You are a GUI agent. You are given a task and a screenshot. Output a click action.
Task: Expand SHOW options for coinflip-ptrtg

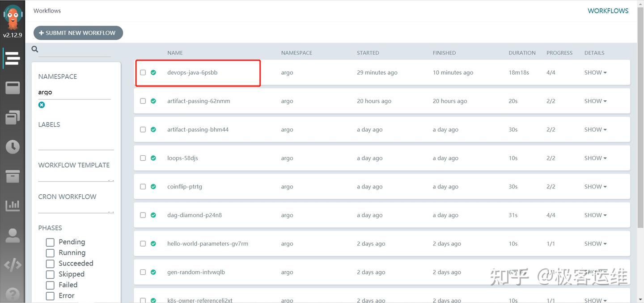(595, 186)
